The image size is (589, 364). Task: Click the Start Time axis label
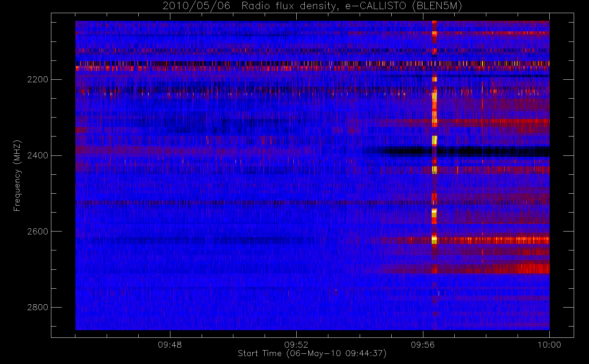(x=312, y=353)
